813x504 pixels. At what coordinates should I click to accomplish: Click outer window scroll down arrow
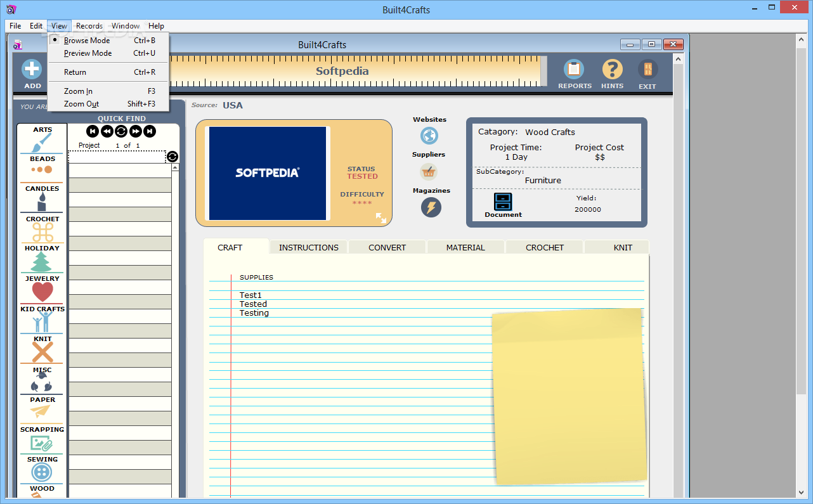click(x=801, y=492)
